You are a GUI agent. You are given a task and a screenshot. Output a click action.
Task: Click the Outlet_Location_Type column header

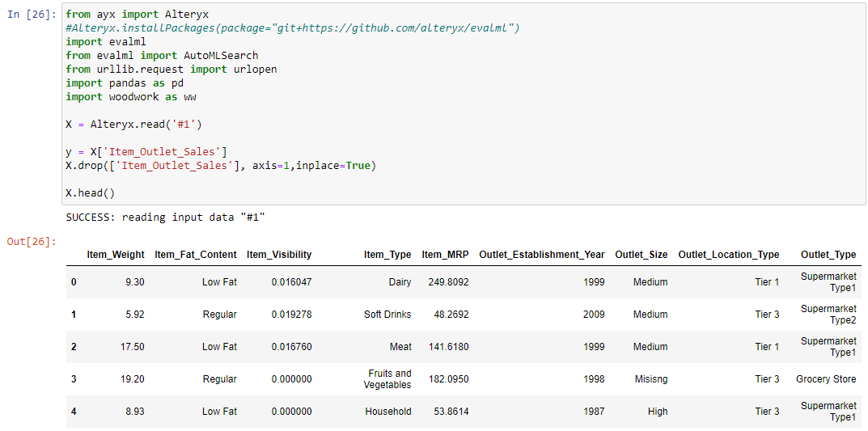pyautogui.click(x=729, y=255)
